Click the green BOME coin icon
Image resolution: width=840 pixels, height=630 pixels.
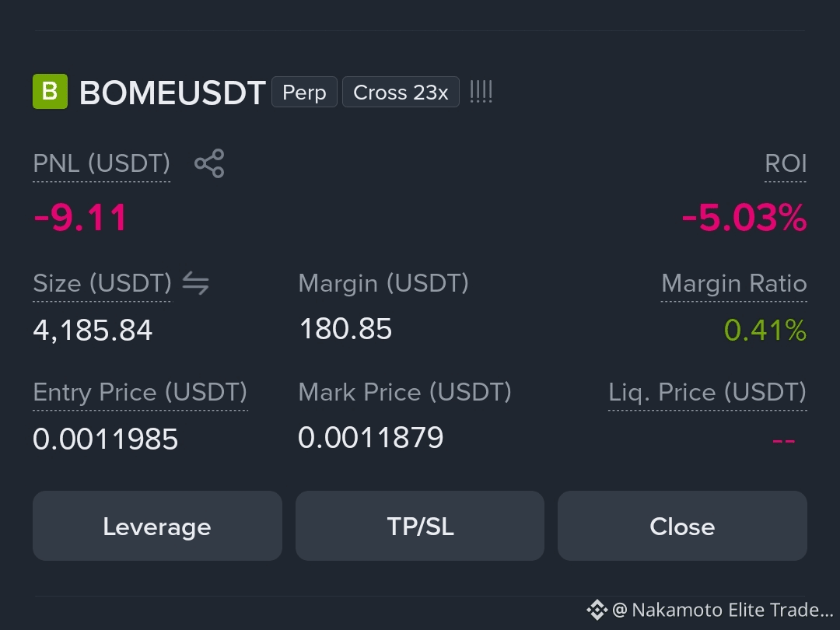pos(51,92)
